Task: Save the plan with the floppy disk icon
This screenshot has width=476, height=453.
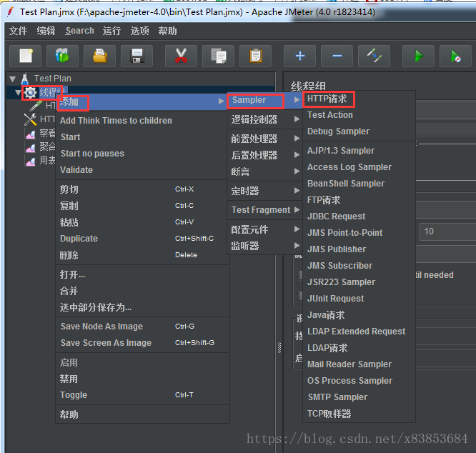Action: click(x=137, y=56)
